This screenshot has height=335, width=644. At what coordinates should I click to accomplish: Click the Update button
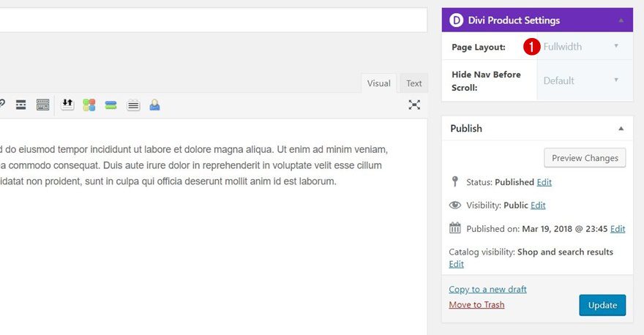coord(602,305)
